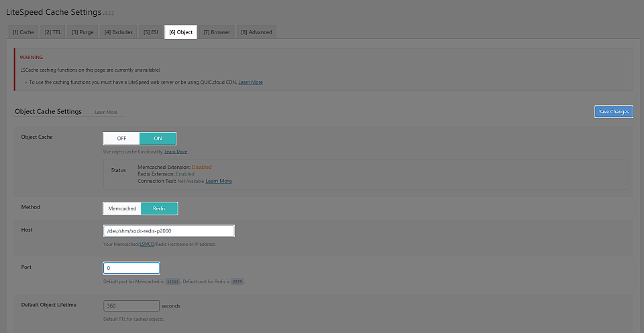The height and width of the screenshot is (333, 644).
Task: Click the red WARNING heading
Action: tap(32, 57)
